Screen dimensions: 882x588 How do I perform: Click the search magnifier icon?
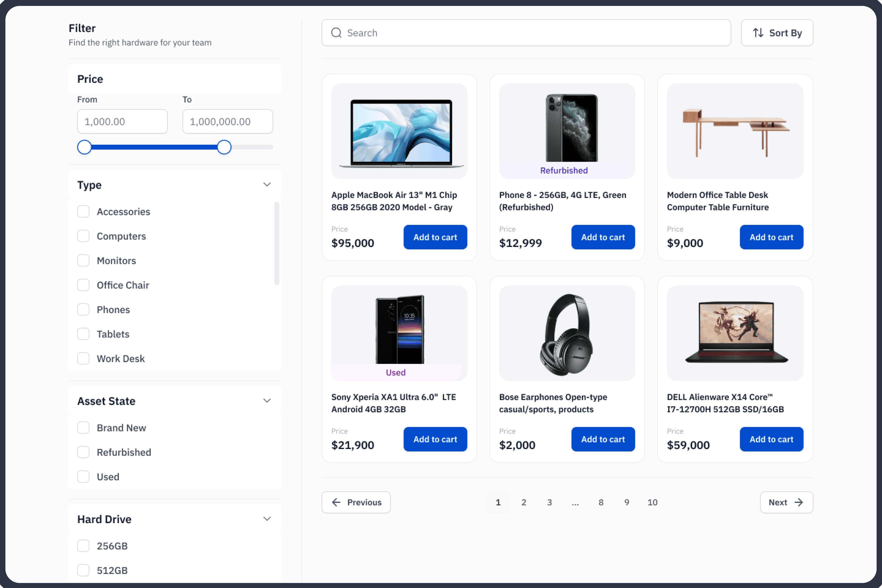point(336,33)
